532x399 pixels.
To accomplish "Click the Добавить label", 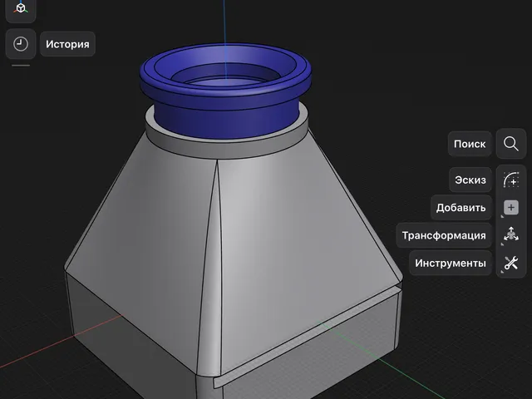I will click(x=461, y=208).
